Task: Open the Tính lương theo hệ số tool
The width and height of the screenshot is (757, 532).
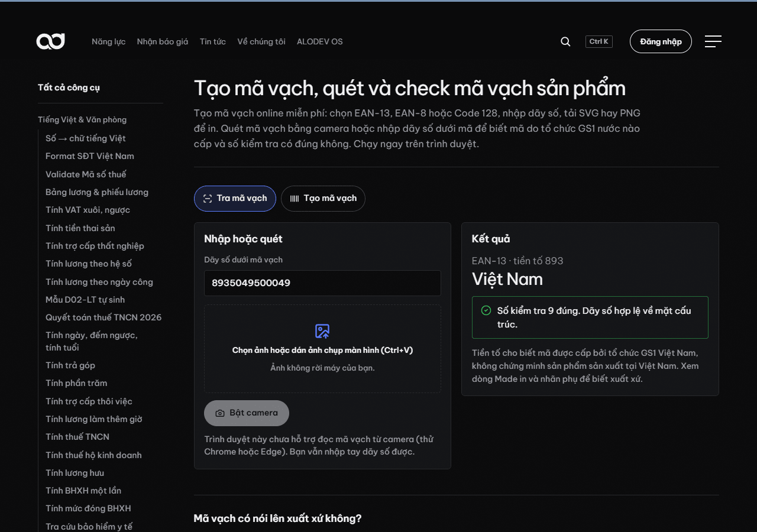Action: [x=89, y=264]
